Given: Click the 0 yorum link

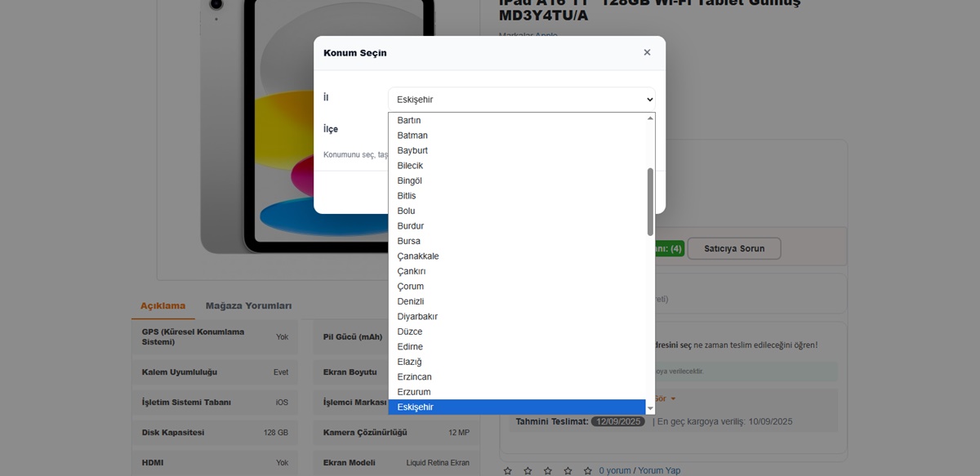Looking at the screenshot, I should [614, 471].
